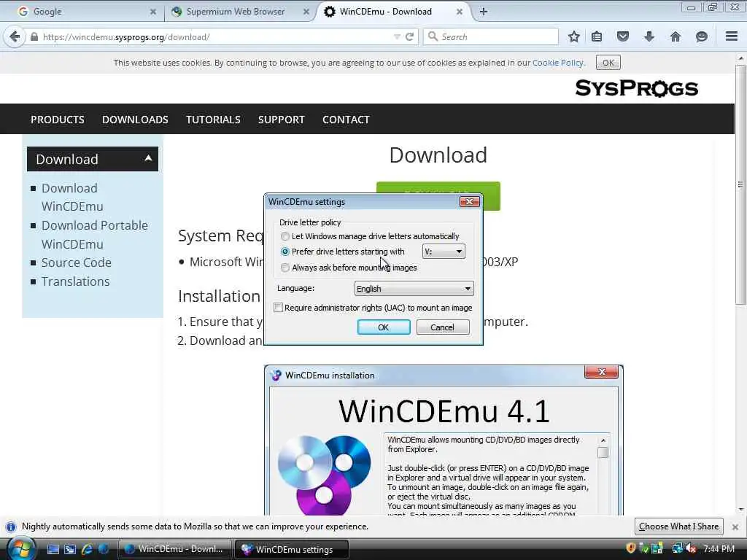Dismiss the Nightly data notification bar

pyautogui.click(x=735, y=526)
